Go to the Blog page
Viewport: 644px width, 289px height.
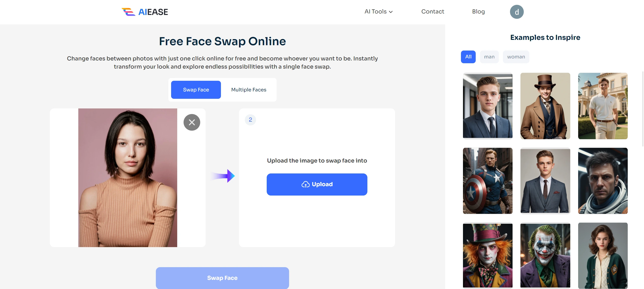coord(478,12)
